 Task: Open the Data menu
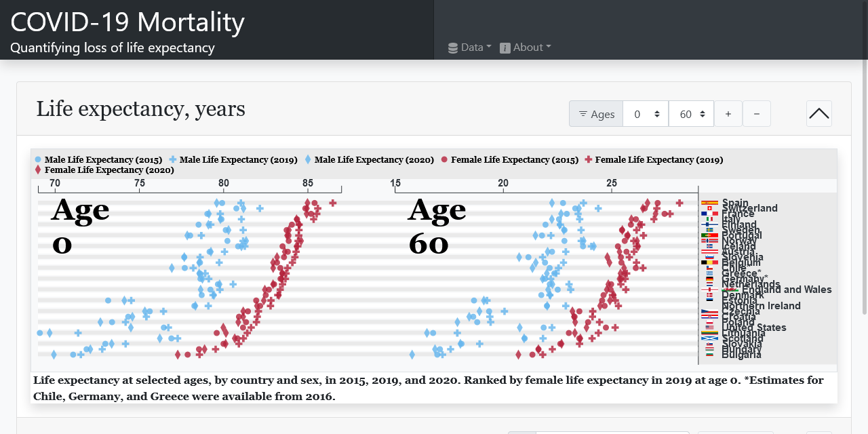(469, 47)
